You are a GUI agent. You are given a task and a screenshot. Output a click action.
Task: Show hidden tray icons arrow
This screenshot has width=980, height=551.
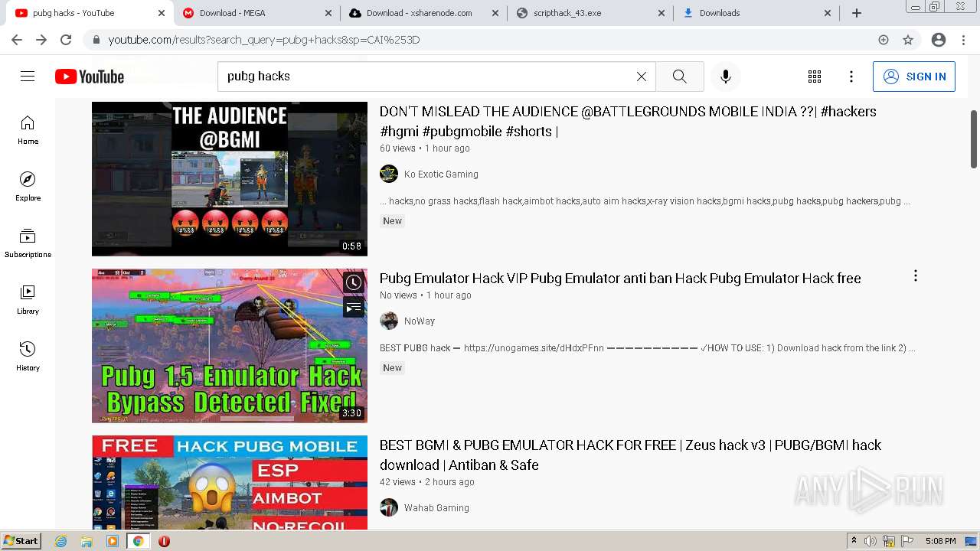[x=854, y=540]
